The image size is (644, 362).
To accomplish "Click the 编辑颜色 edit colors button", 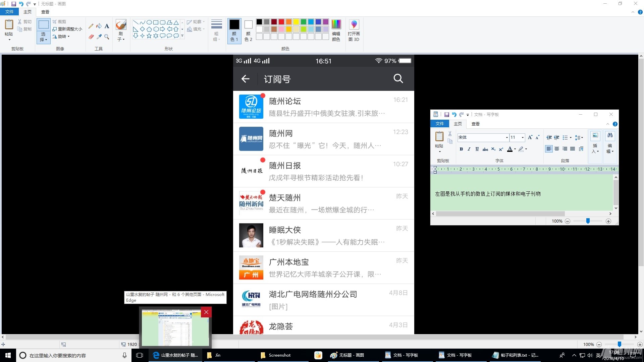I will click(x=336, y=30).
